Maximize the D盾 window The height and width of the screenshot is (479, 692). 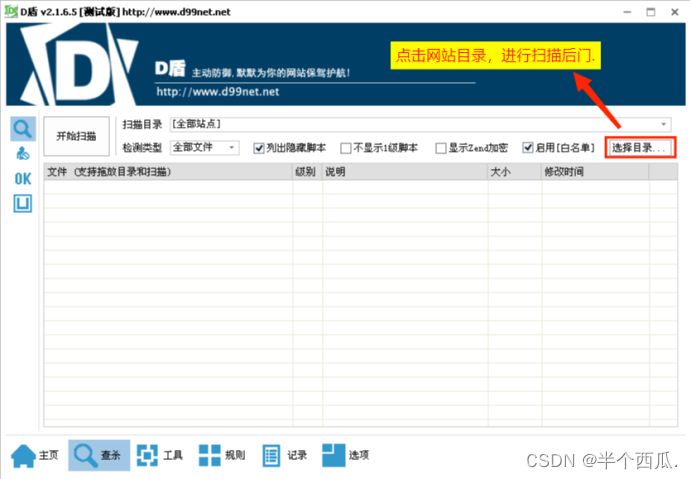point(651,12)
